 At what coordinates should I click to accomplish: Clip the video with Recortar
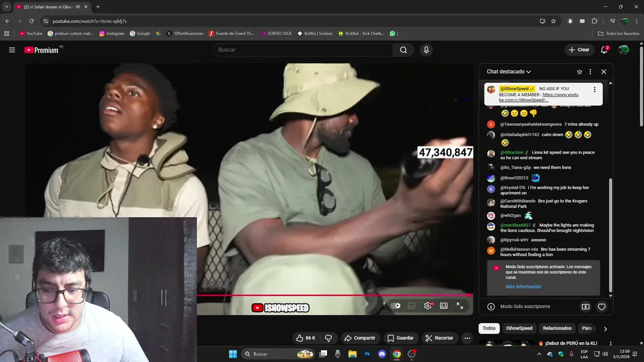pyautogui.click(x=439, y=338)
